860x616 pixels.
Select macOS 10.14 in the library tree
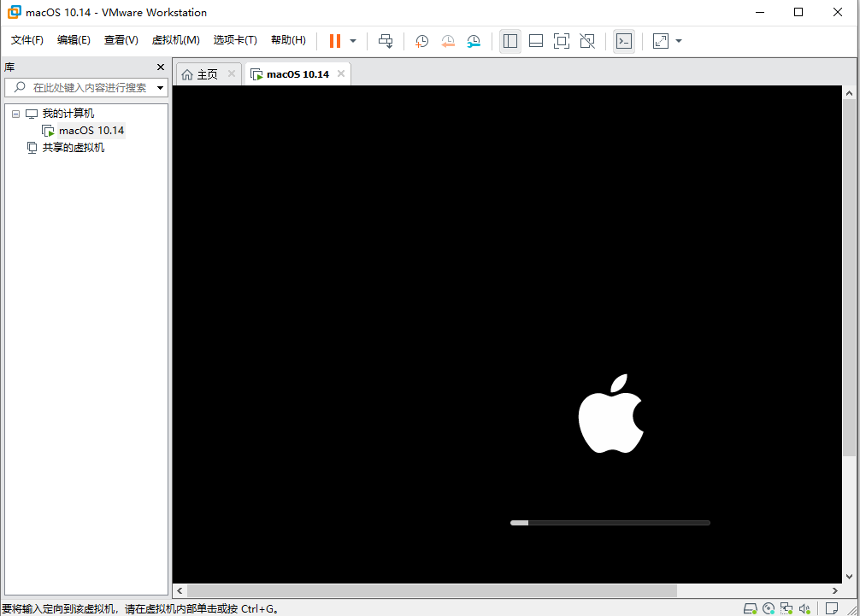click(x=91, y=131)
